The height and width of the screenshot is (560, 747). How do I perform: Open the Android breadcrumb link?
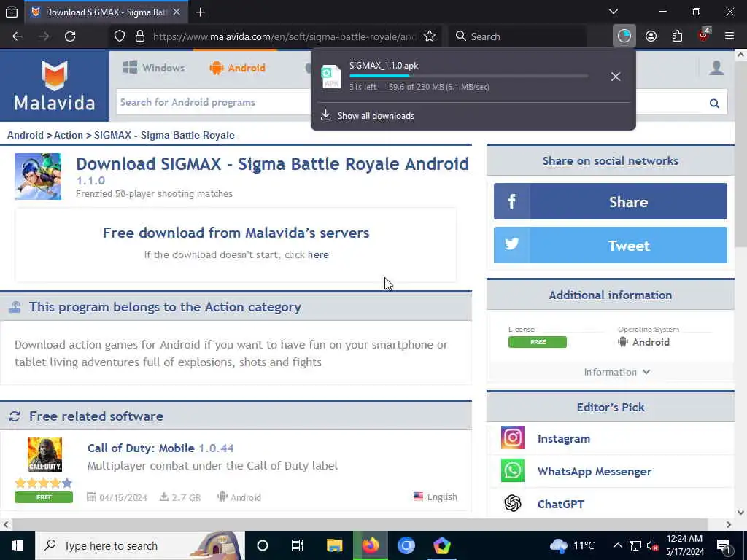tap(26, 135)
